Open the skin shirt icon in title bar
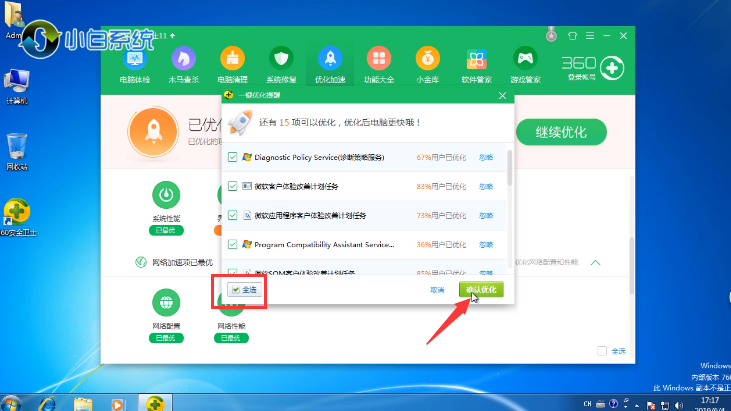The width and height of the screenshot is (731, 411). pyautogui.click(x=572, y=36)
